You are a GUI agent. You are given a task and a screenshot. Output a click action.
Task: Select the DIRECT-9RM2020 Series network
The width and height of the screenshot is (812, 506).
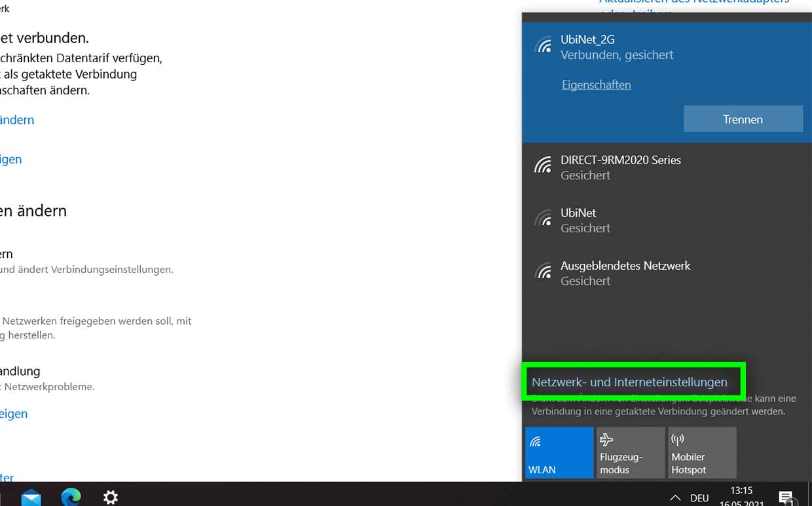tap(667, 168)
